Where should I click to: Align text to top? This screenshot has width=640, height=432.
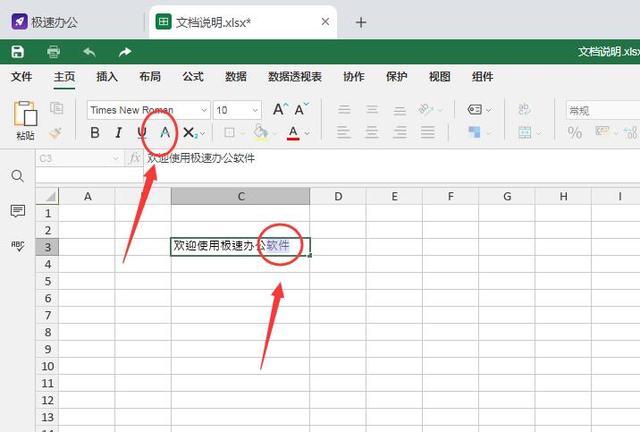pyautogui.click(x=344, y=109)
